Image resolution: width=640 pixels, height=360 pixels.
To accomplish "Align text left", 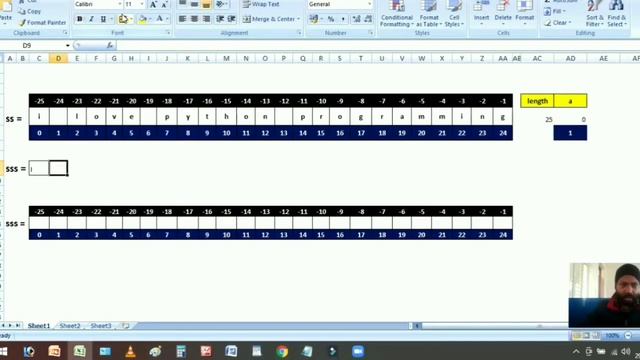I will (x=182, y=19).
